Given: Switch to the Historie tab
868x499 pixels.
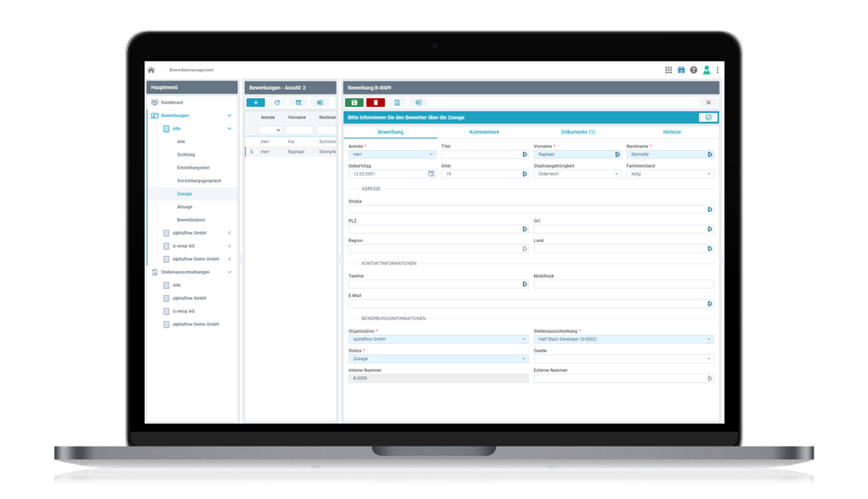Looking at the screenshot, I should coord(672,132).
